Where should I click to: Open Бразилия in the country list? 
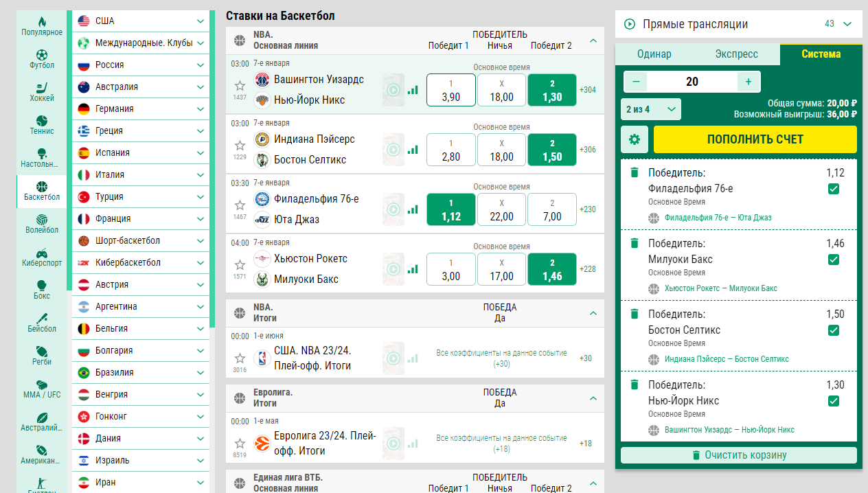(x=141, y=372)
